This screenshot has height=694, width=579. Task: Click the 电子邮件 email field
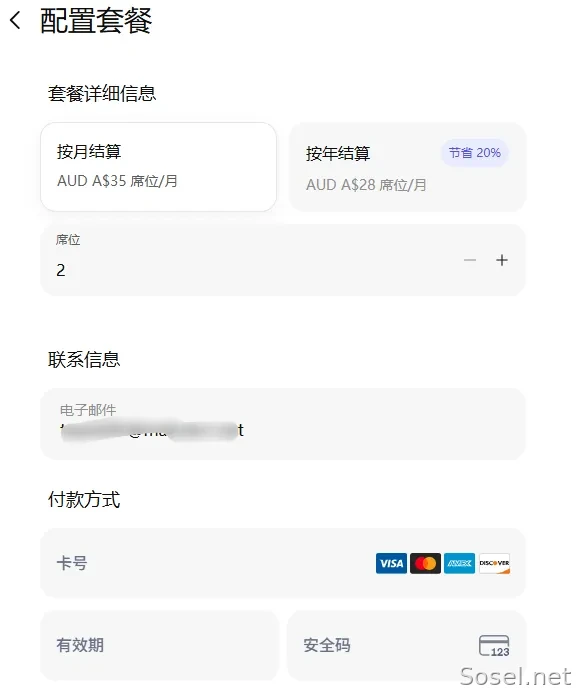click(282, 424)
